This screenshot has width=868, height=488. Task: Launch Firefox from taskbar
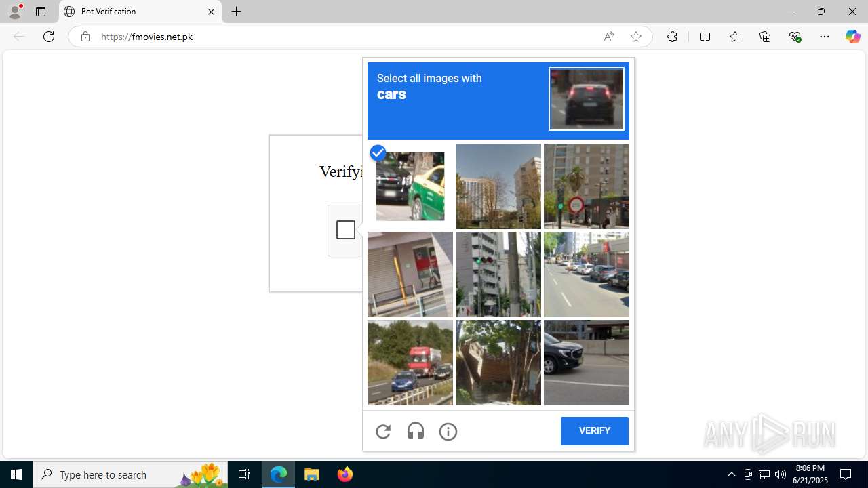[345, 474]
